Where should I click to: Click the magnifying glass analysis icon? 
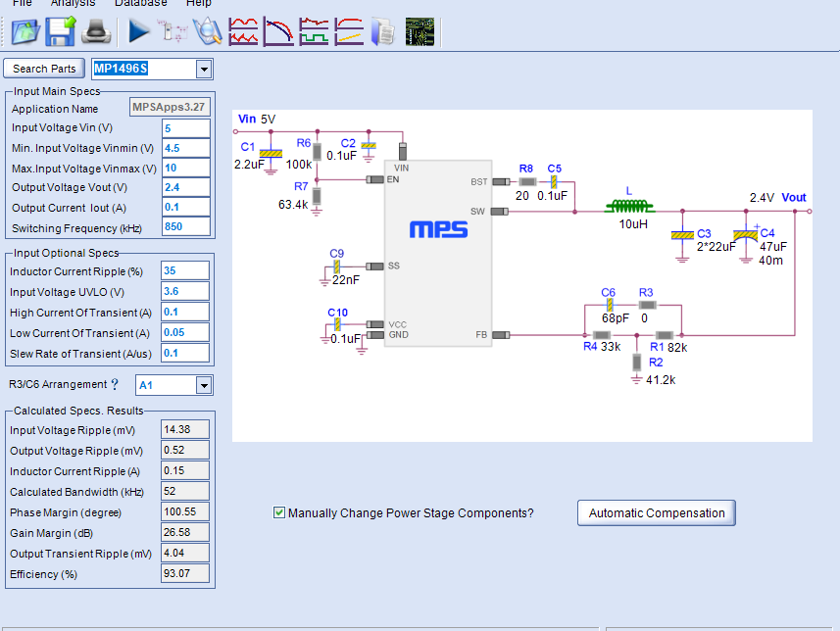point(209,31)
